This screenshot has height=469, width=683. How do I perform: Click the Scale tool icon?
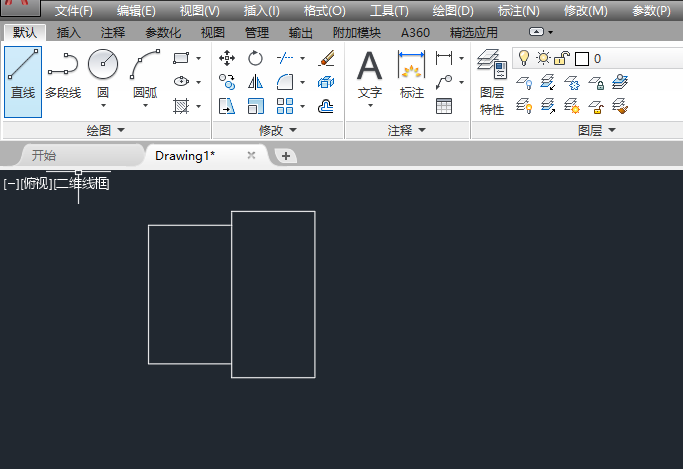click(255, 106)
